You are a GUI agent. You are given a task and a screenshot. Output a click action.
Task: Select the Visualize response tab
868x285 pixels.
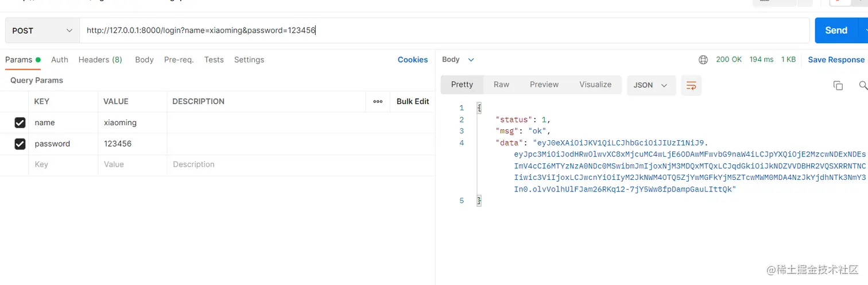click(x=595, y=84)
